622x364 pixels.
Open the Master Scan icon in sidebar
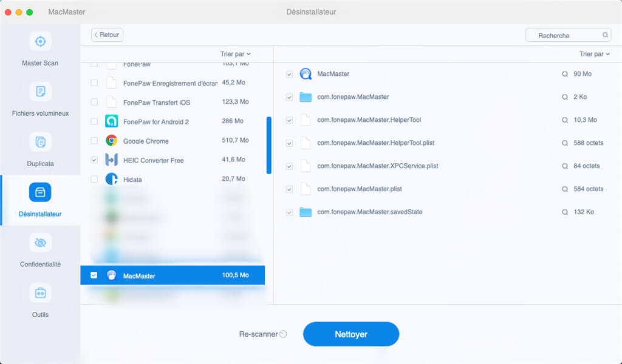40,41
